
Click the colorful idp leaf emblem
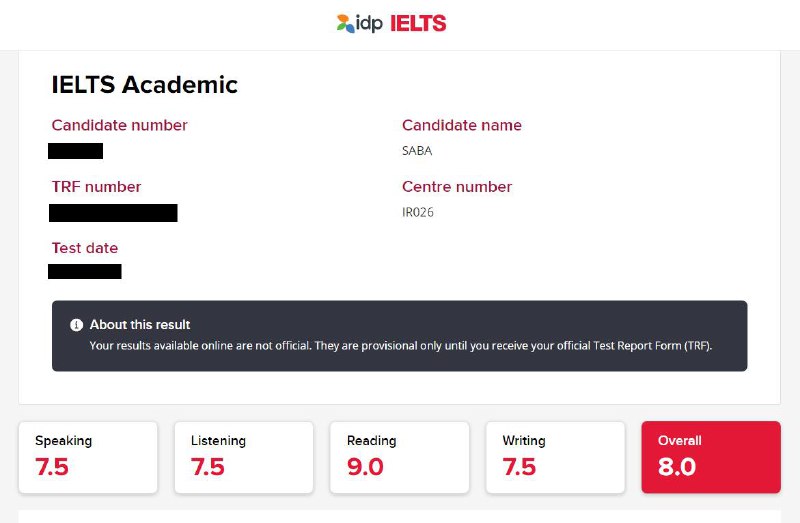tap(345, 23)
